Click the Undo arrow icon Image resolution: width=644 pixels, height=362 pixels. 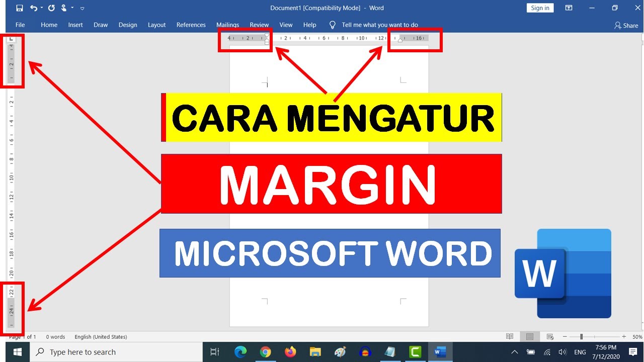(x=33, y=8)
